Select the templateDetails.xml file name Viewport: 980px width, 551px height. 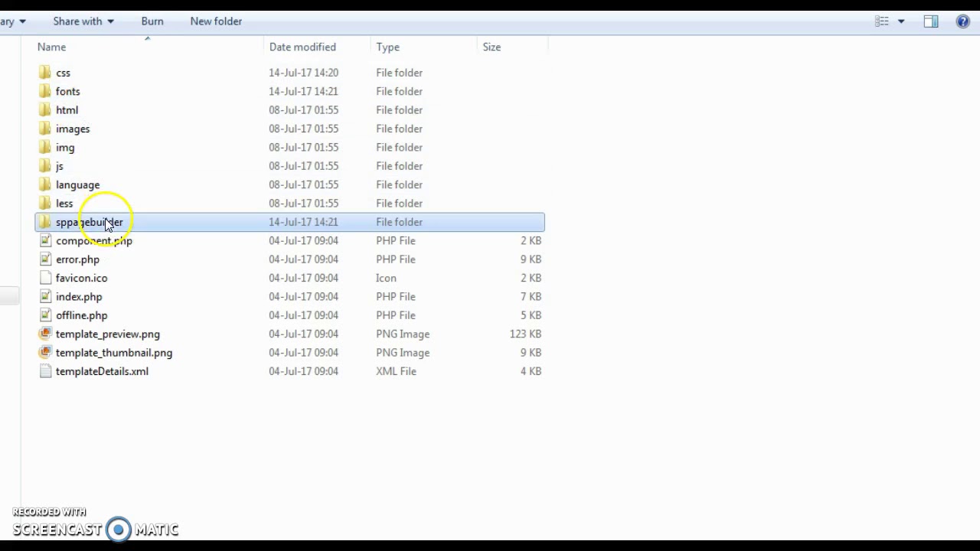(102, 371)
